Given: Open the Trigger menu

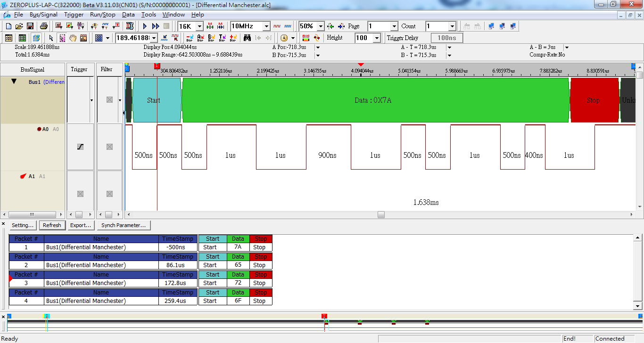Looking at the screenshot, I should (74, 15).
